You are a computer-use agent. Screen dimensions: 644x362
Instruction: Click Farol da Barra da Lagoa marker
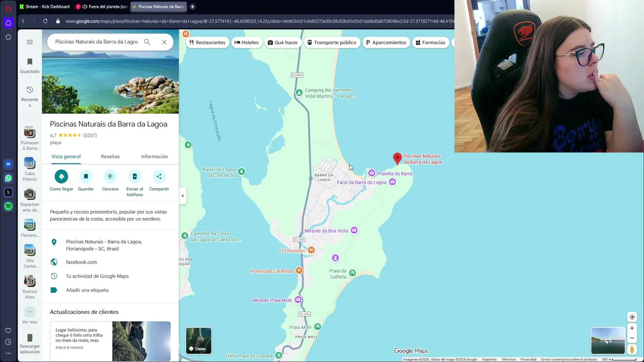click(392, 182)
